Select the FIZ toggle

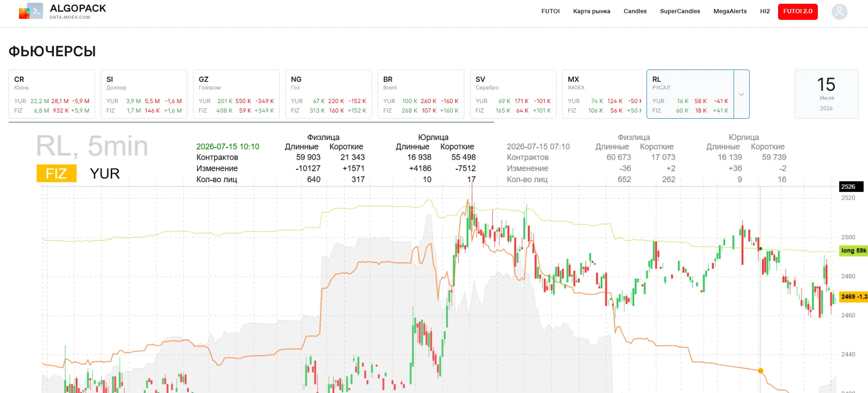(56, 174)
